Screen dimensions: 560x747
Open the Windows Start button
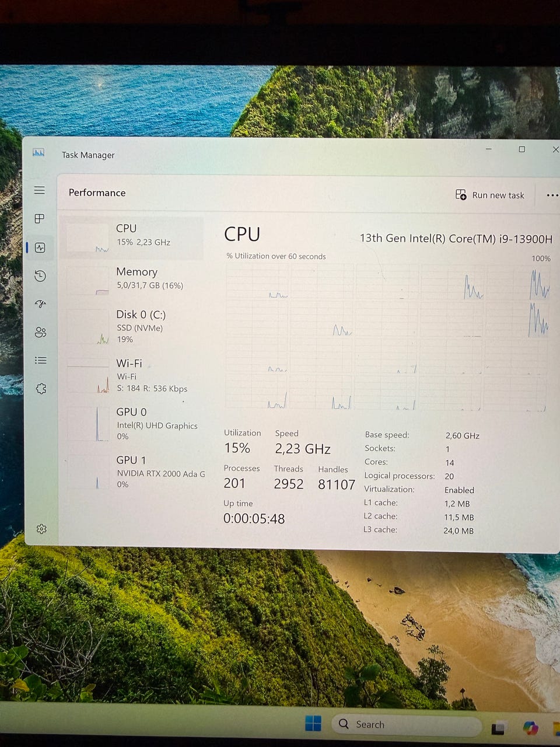(313, 723)
